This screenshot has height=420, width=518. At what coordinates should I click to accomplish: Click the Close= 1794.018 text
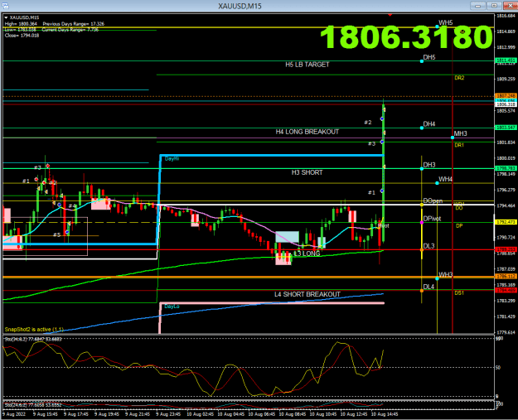pyautogui.click(x=22, y=36)
